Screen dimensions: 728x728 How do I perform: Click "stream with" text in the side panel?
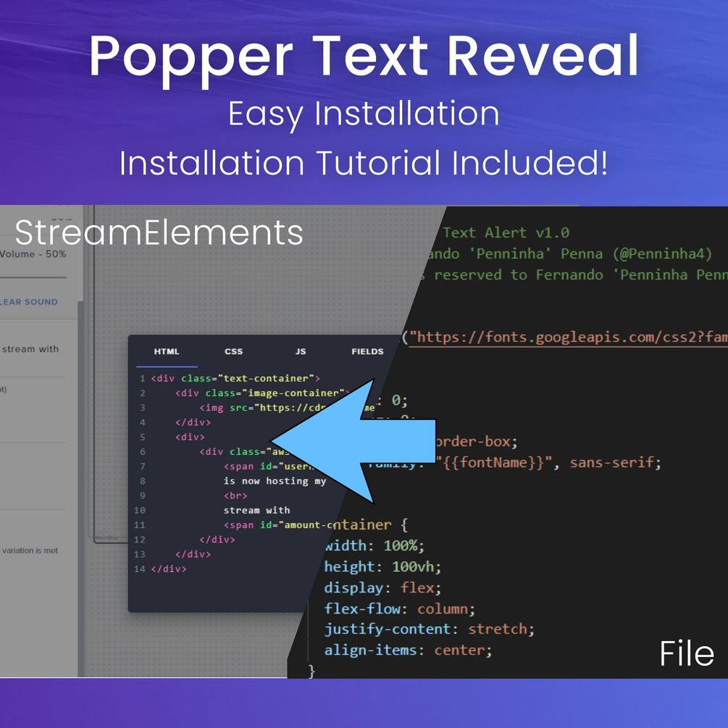[30, 349]
